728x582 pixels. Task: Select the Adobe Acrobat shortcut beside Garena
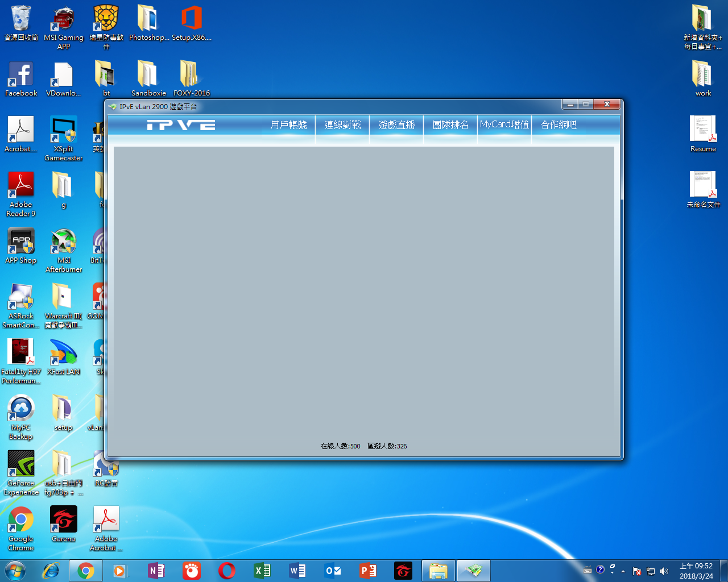pyautogui.click(x=106, y=529)
